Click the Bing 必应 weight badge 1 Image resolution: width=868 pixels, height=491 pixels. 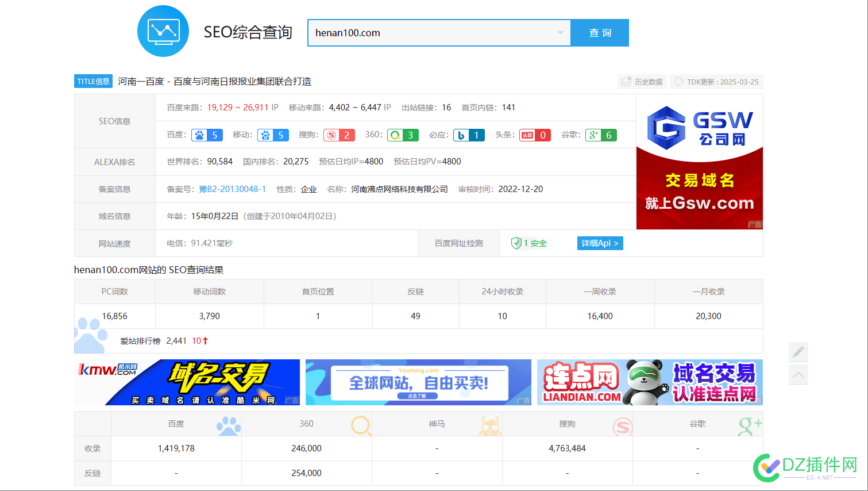point(469,135)
